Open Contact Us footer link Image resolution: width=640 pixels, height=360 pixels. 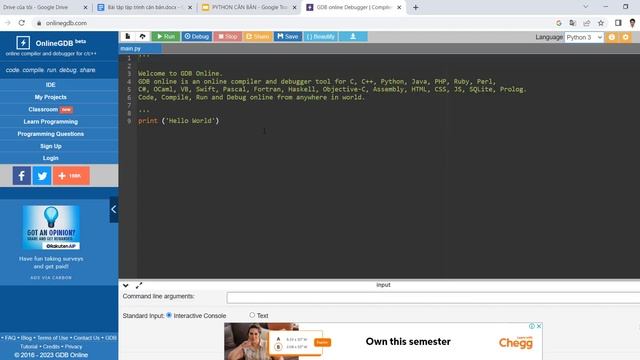click(x=87, y=338)
